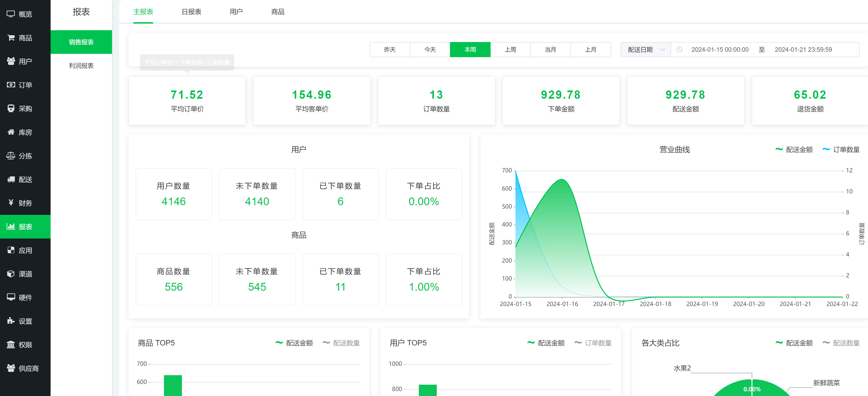The image size is (868, 396).
Task: Click the clock icon in date range
Action: click(x=679, y=50)
